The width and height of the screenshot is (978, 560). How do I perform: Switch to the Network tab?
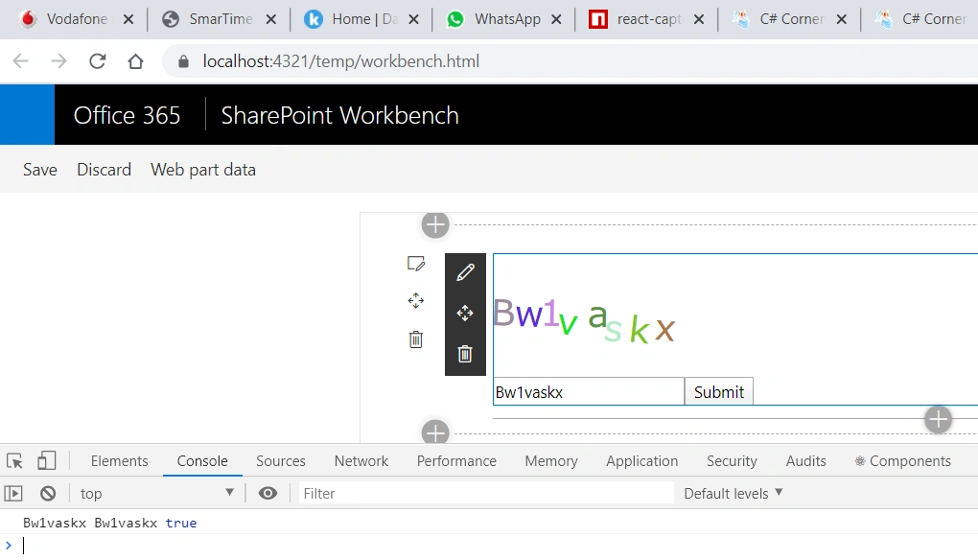[361, 461]
